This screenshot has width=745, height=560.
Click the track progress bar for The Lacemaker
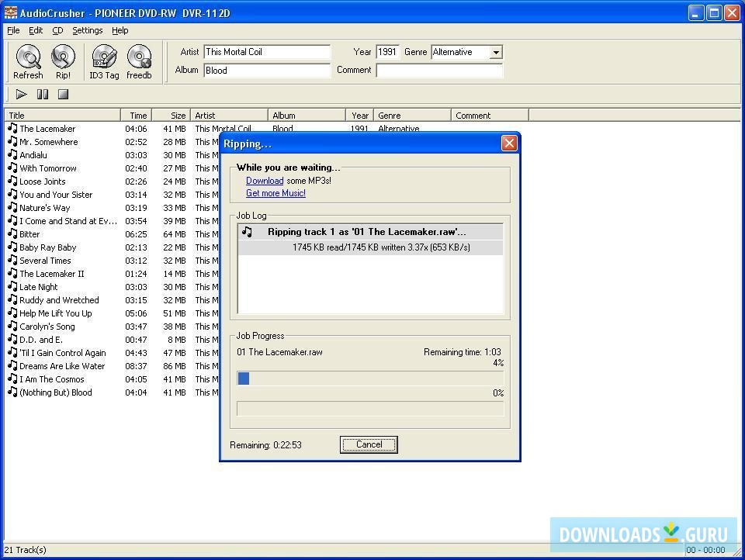pyautogui.click(x=370, y=378)
